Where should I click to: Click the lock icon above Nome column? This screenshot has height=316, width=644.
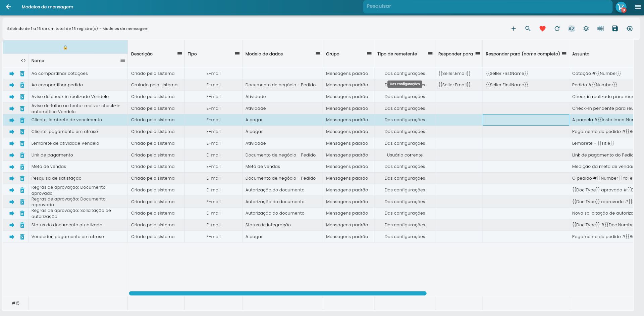(65, 47)
